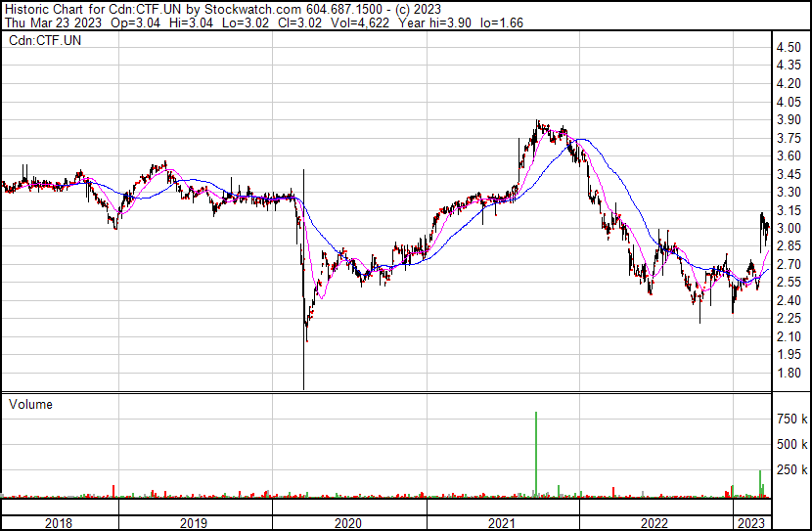Click the 750 k volume axis label

tap(791, 419)
